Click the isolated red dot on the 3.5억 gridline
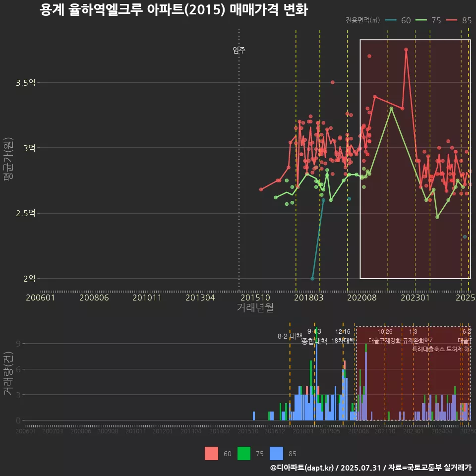This screenshot has width=476, height=476. 333,82
